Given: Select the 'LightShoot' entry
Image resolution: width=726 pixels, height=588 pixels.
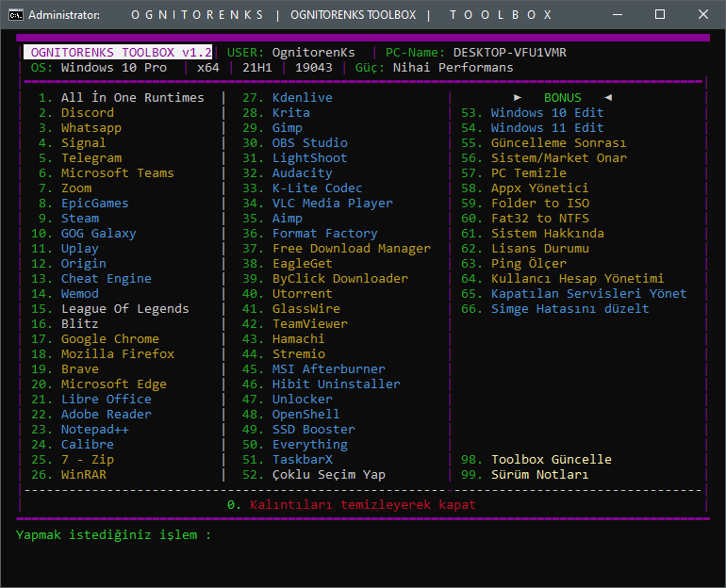Looking at the screenshot, I should [x=310, y=158].
